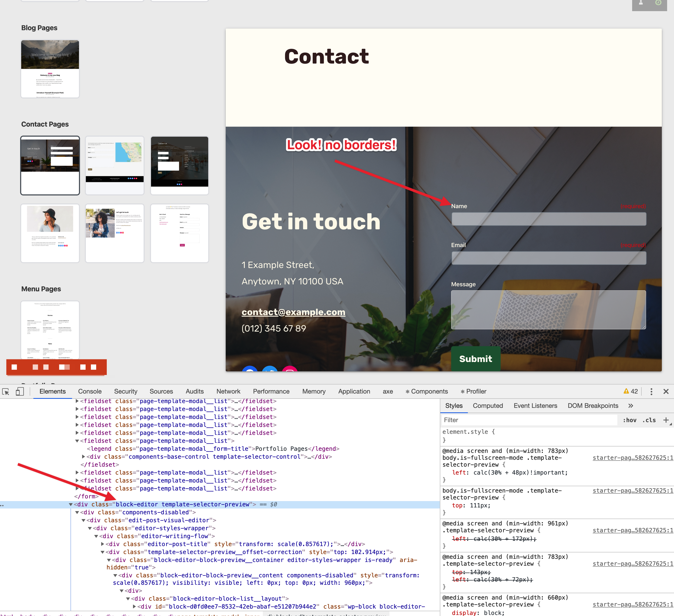Expand the Portfolio Pages fieldset node

(77, 441)
